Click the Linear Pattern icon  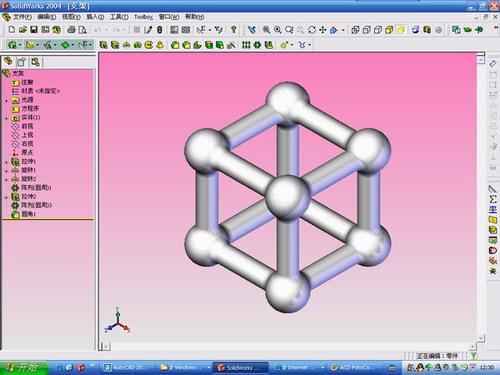pyautogui.click(x=246, y=45)
